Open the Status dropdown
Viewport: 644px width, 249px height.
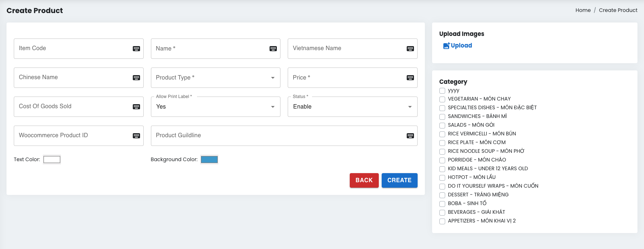pos(352,107)
